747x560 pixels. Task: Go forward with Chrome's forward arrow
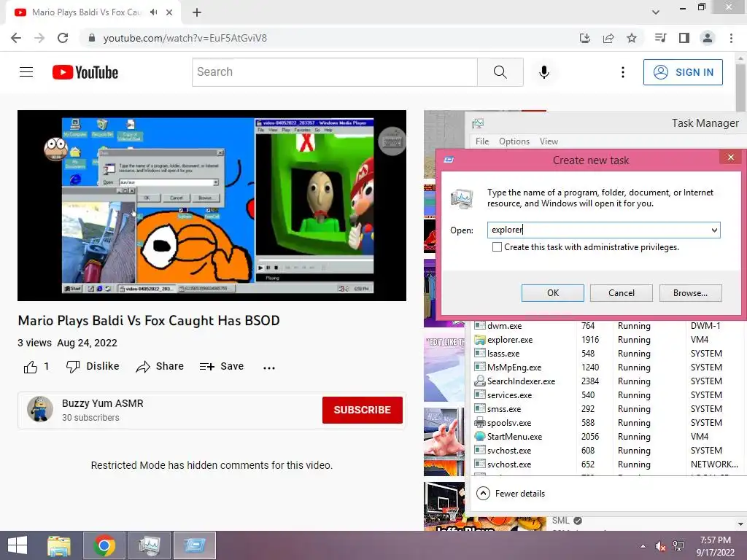coord(39,38)
